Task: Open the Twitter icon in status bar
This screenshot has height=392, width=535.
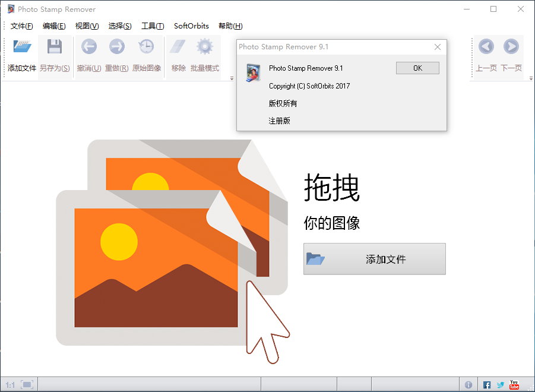Action: coord(501,385)
